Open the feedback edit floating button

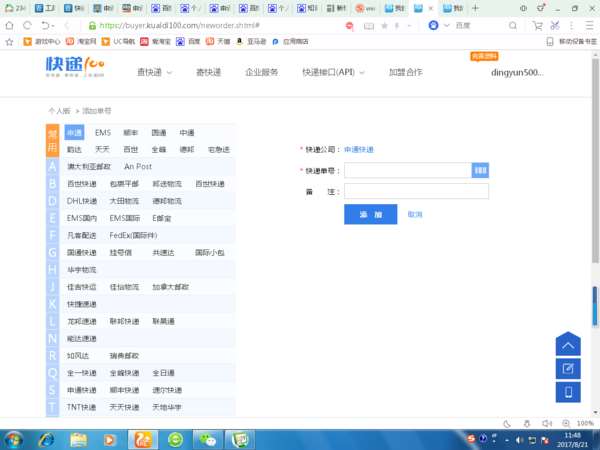pyautogui.click(x=568, y=368)
